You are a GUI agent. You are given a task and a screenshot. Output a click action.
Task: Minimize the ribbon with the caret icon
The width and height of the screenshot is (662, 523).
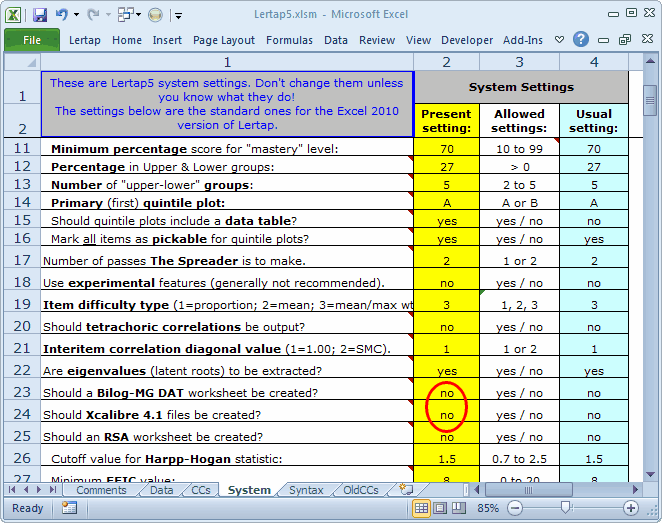[559, 40]
